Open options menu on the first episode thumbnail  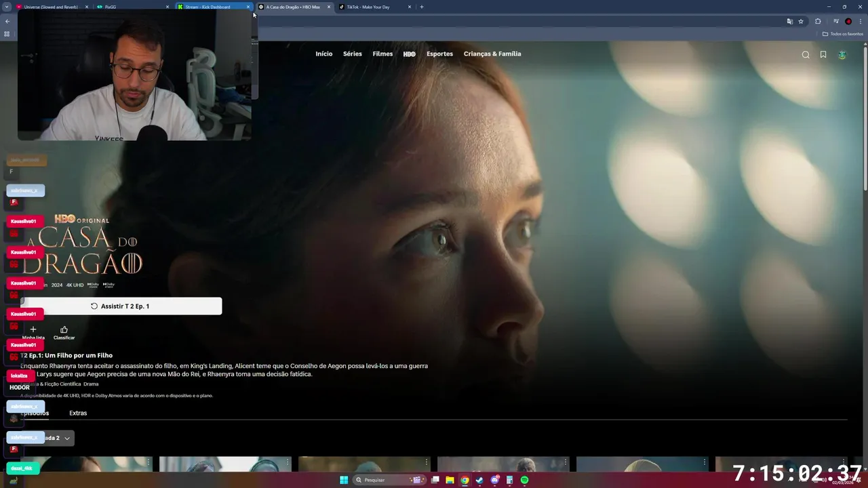[x=148, y=462]
